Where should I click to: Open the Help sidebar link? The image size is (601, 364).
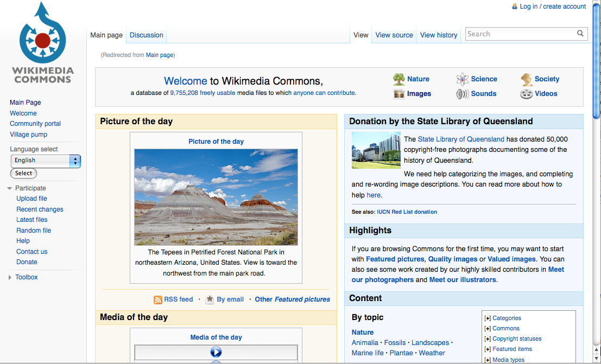[x=23, y=241]
